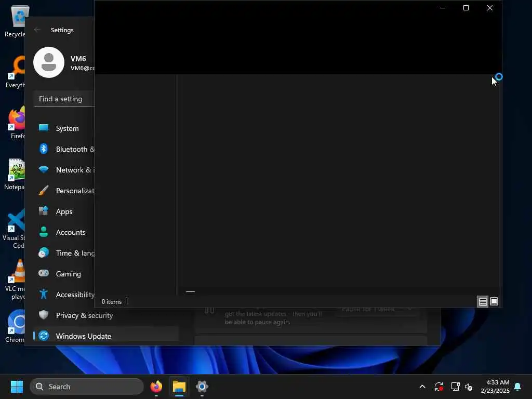Select the Chromium desktop shortcut

point(15,326)
